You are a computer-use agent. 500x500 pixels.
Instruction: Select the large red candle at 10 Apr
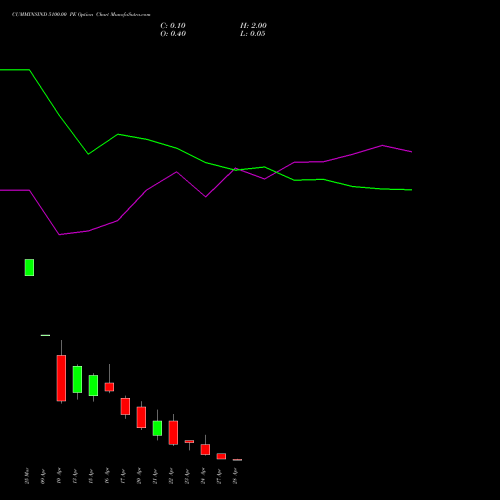tap(61, 378)
